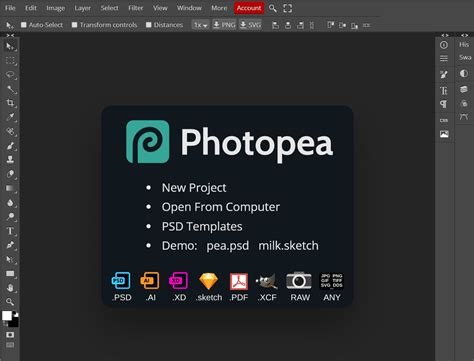This screenshot has height=361, width=474.
Task: Enable the Transform controls checkbox
Action: point(75,25)
